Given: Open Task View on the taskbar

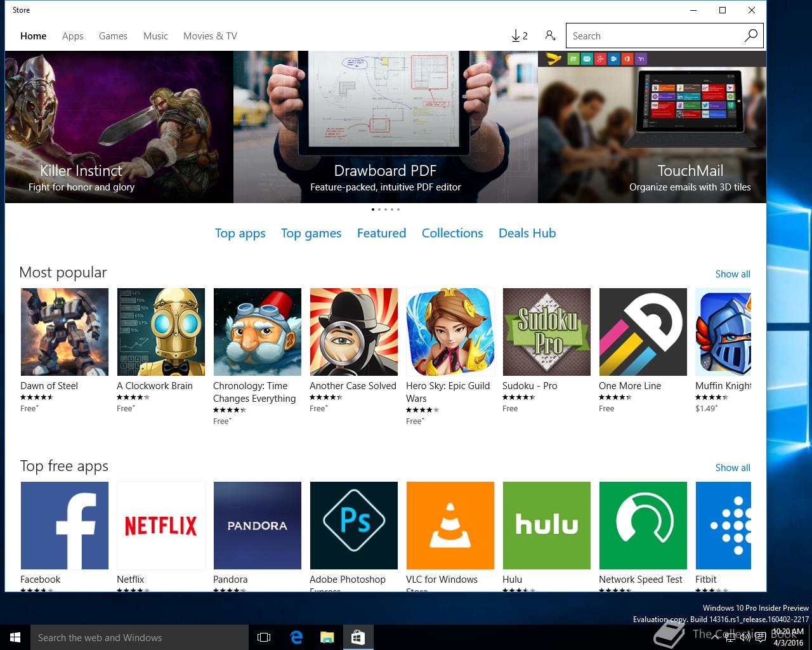Looking at the screenshot, I should pos(264,637).
